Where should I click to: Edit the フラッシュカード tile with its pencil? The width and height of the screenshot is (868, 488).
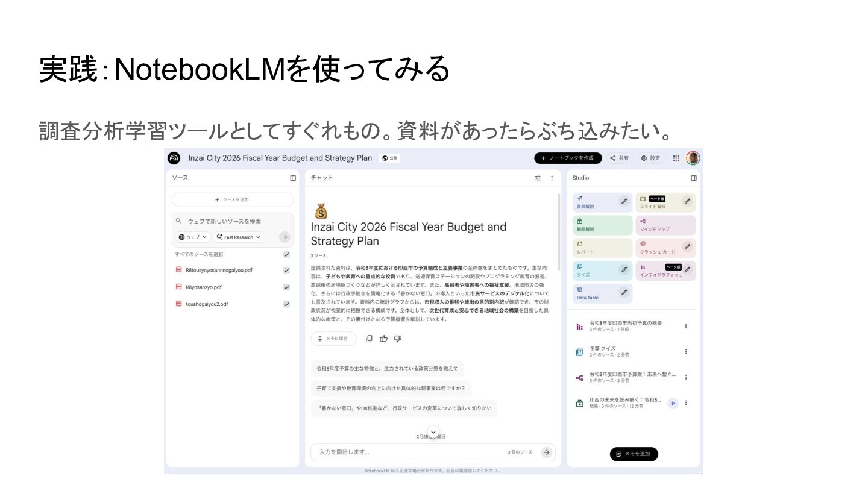(x=687, y=246)
